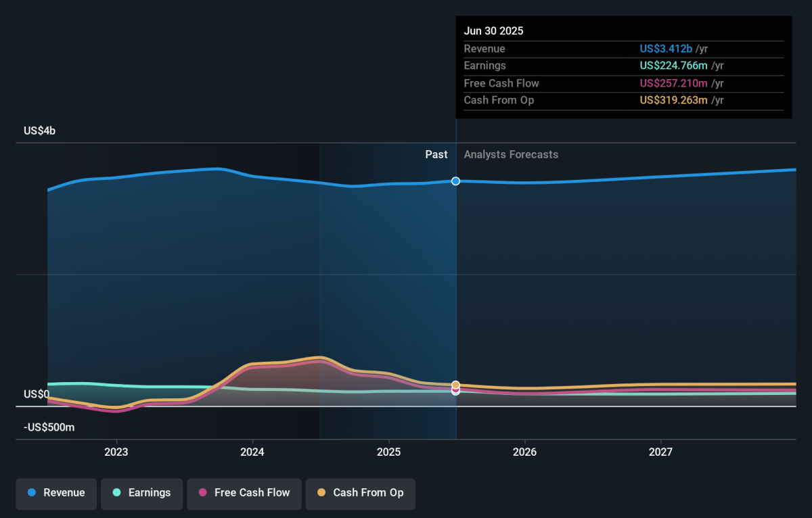Click the US$224.766m earnings tooltip value
The image size is (812, 518).
[x=673, y=66]
